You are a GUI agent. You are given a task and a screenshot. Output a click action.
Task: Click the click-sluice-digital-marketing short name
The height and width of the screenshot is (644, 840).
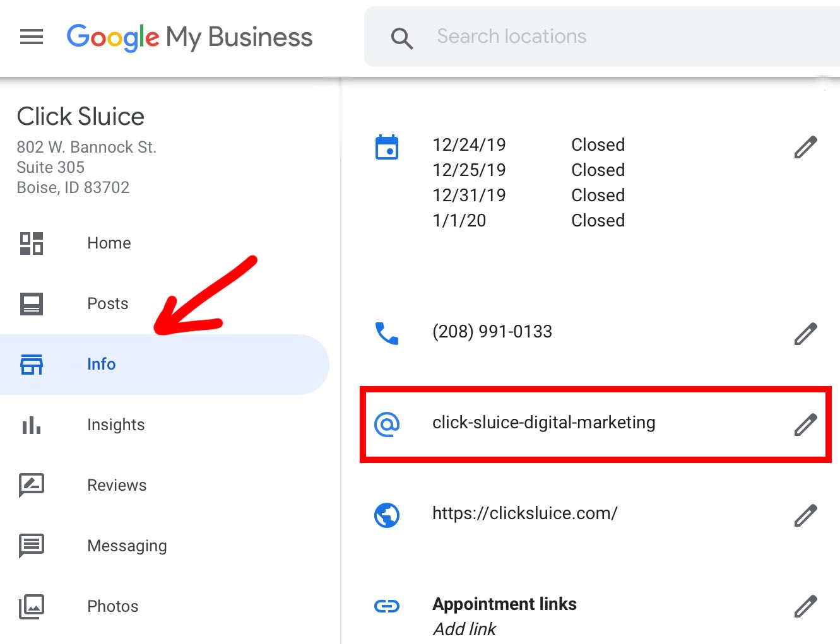click(x=543, y=423)
